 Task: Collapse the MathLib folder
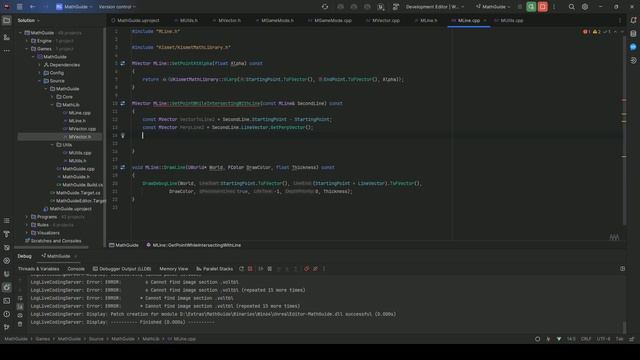point(52,105)
